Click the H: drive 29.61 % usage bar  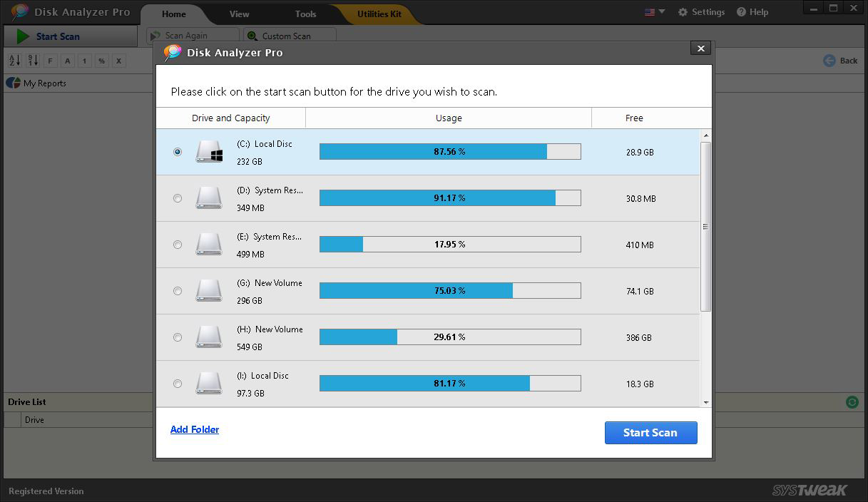coord(450,337)
